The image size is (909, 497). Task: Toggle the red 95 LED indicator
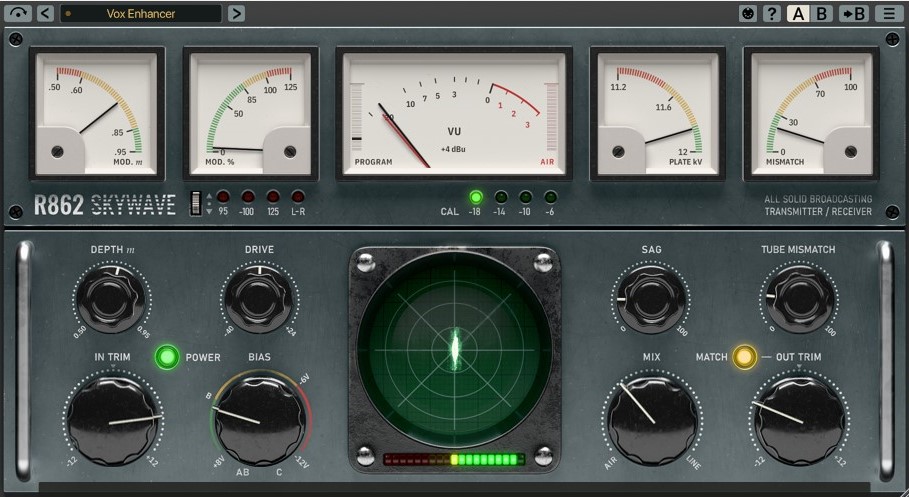point(223,197)
